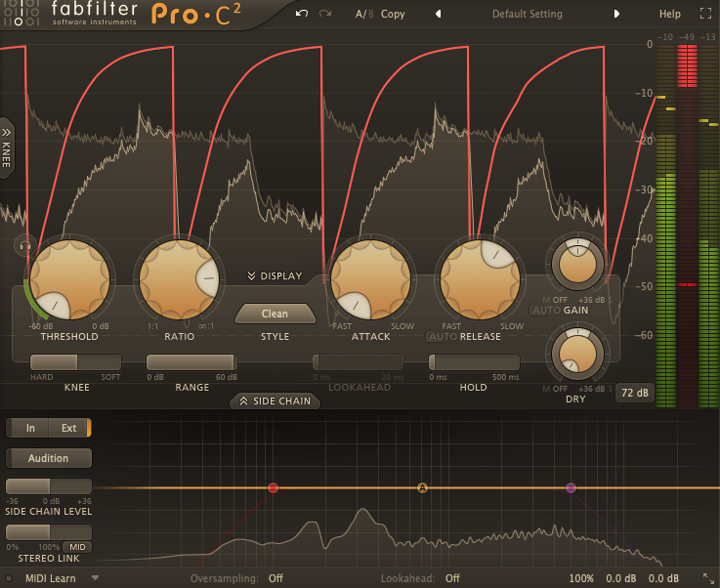Select the Ext side chain source
Screen dimensions: 720x588
pos(69,428)
